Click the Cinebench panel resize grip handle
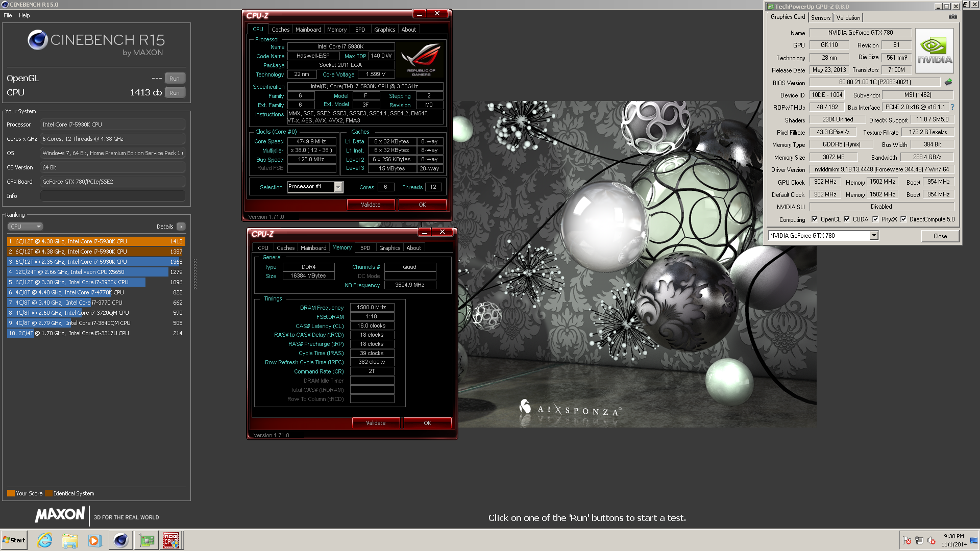The image size is (980, 551). click(194, 274)
